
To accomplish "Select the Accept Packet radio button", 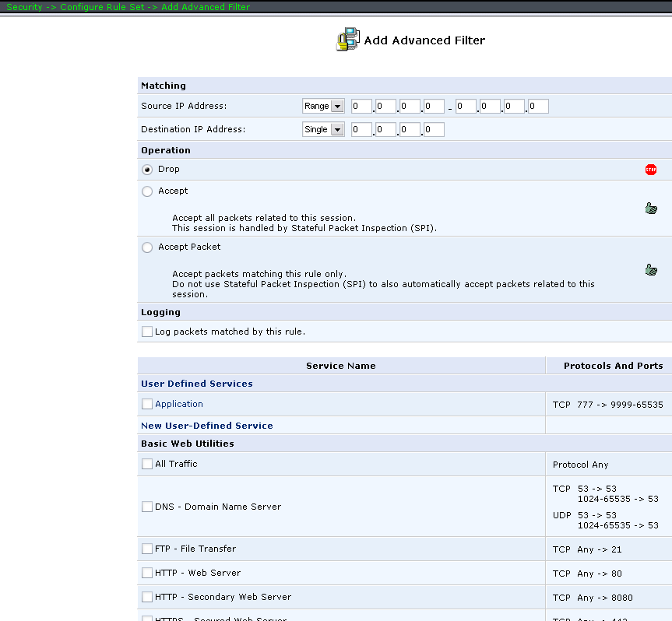I will click(x=147, y=247).
